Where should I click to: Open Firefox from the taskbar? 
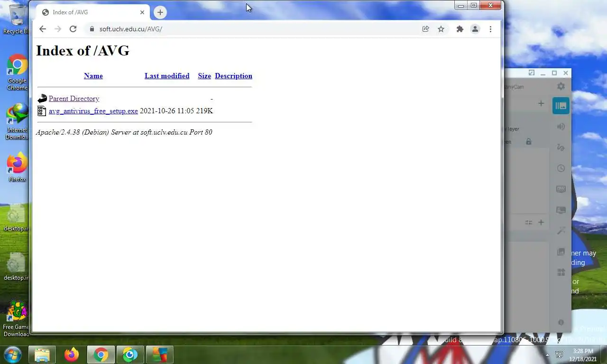click(x=72, y=355)
